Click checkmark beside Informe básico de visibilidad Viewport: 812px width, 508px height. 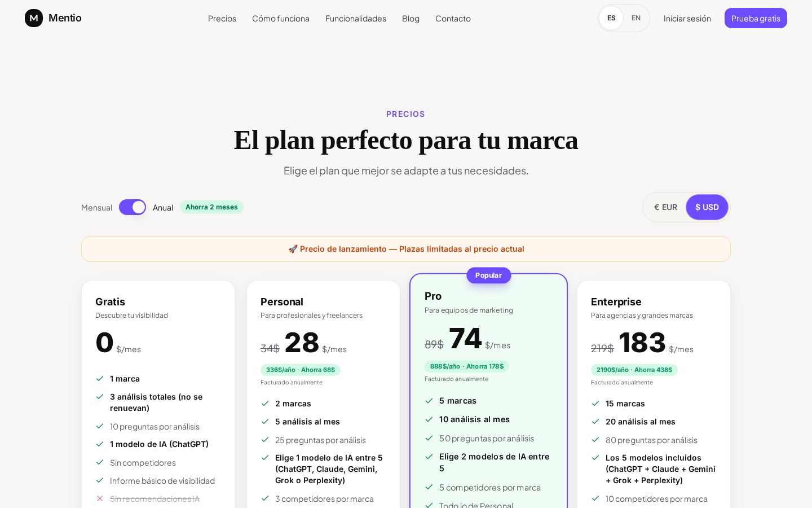tap(100, 480)
